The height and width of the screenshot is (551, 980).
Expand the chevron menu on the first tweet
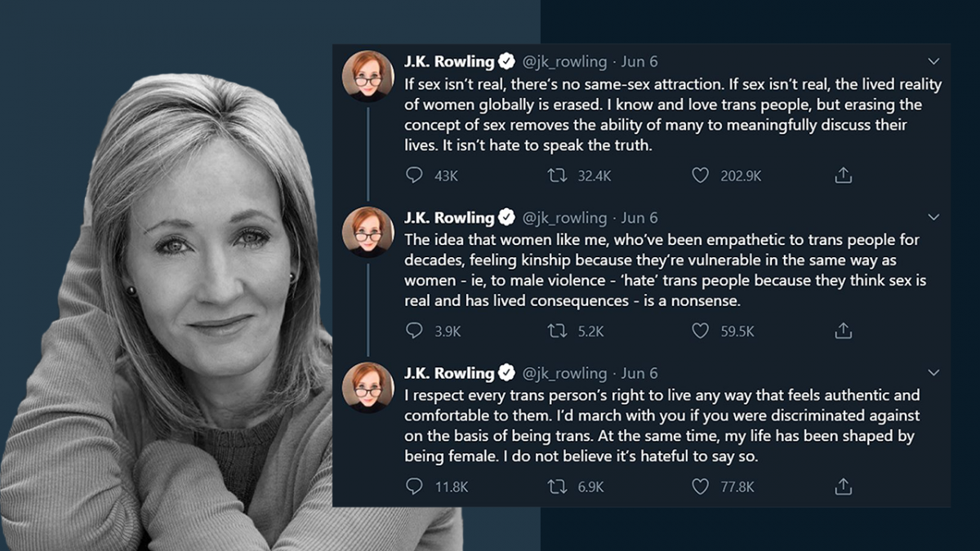click(x=934, y=61)
